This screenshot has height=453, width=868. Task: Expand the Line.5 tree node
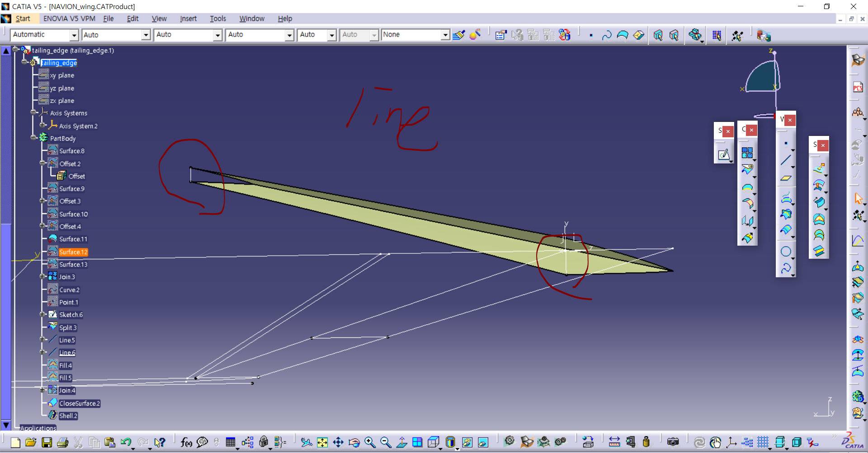42,339
